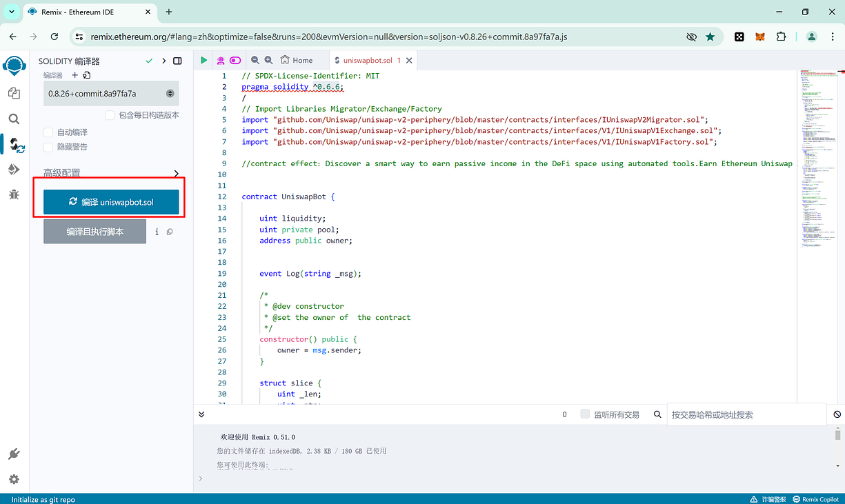This screenshot has width=845, height=504.
Task: Click the Remix logo icon in the sidebar
Action: [14, 66]
